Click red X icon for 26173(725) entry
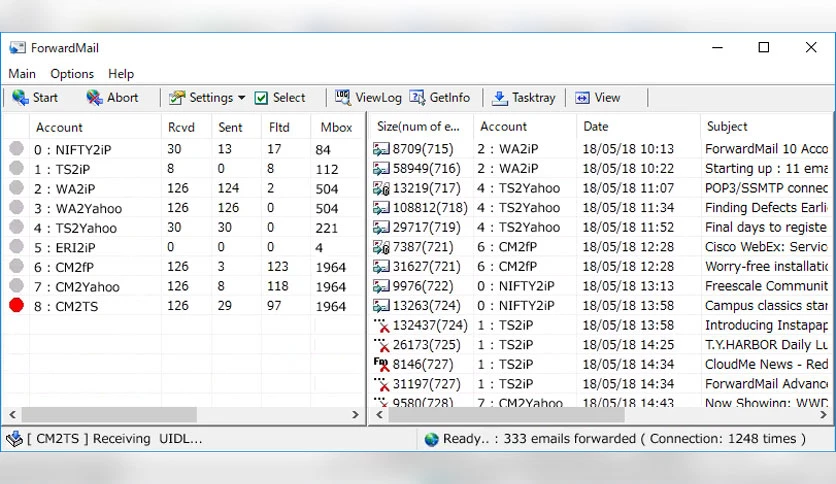The width and height of the screenshot is (836, 484). [x=382, y=345]
